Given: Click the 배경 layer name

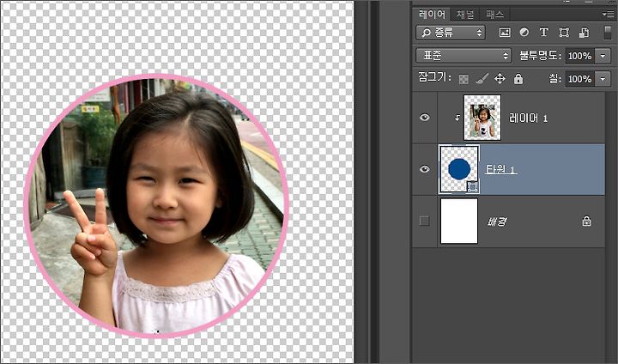Looking at the screenshot, I should click(497, 221).
